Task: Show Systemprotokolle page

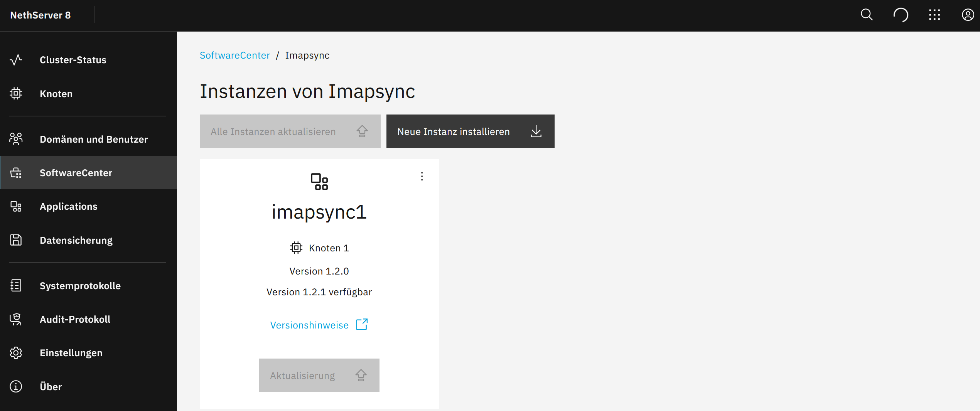Action: (80, 286)
